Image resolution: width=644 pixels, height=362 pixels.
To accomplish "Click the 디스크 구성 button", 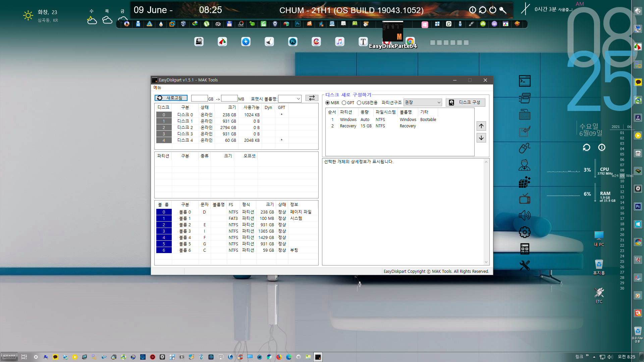I will coord(465,103).
